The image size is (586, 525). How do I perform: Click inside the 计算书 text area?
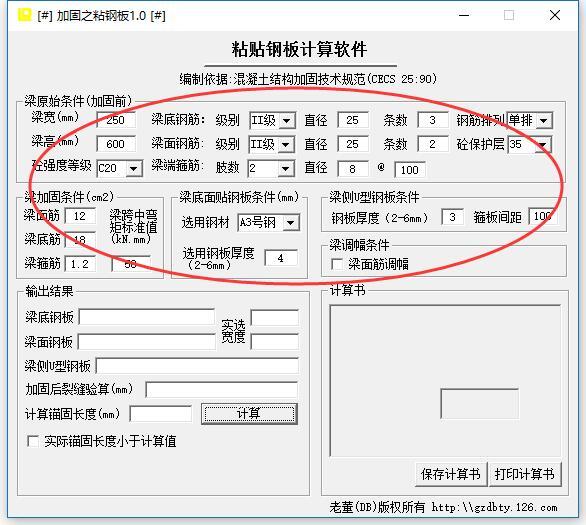coord(445,380)
